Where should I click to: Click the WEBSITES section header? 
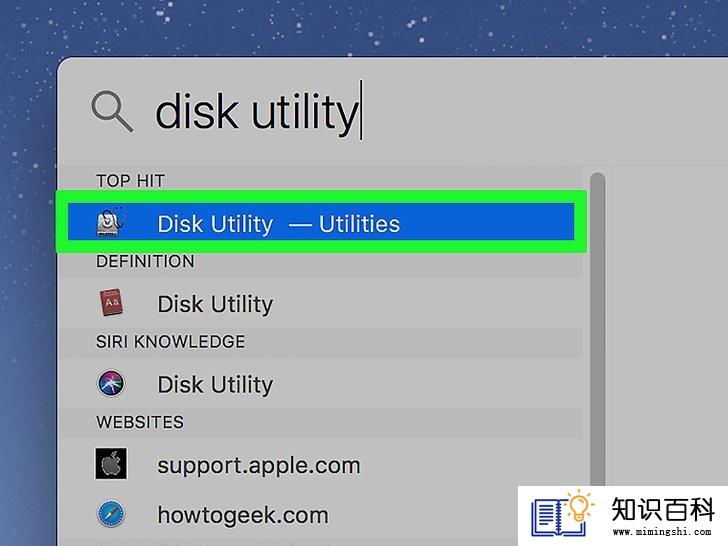click(140, 422)
